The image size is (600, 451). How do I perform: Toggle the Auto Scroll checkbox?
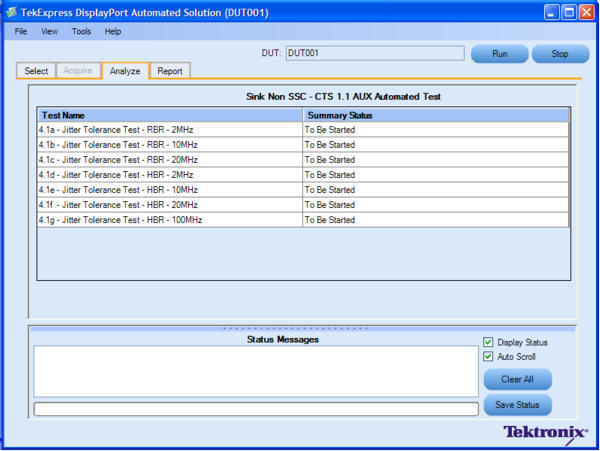coord(488,357)
